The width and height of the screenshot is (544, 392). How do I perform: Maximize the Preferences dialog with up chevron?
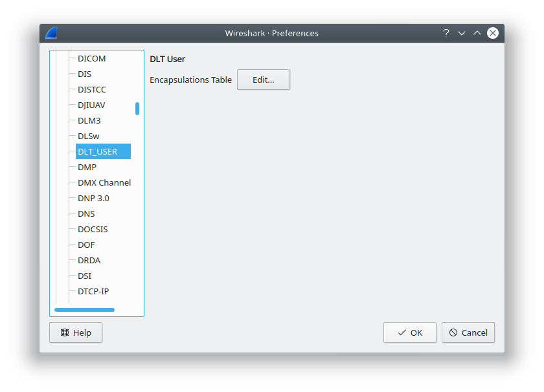477,33
